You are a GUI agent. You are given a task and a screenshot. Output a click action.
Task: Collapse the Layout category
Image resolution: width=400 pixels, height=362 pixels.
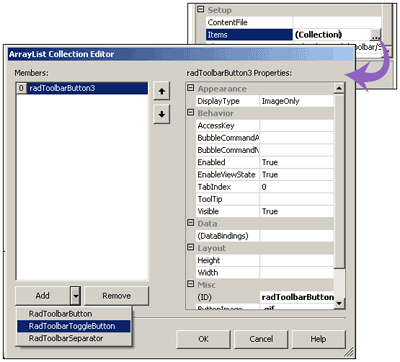tap(190, 247)
